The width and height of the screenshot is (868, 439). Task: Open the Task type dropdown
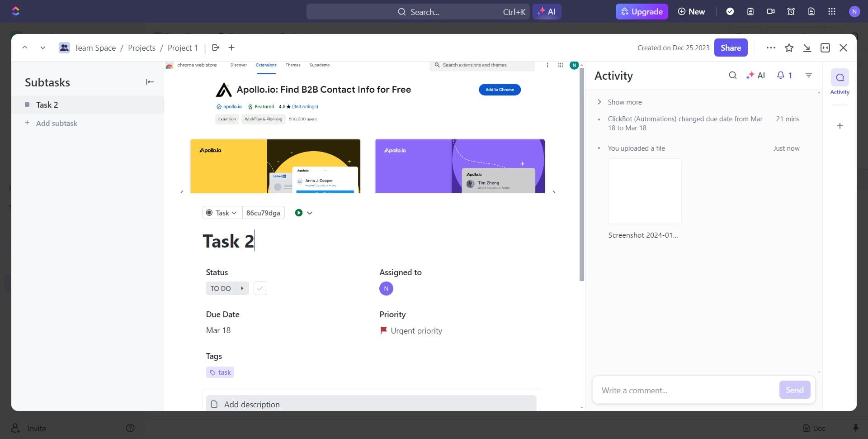[222, 213]
